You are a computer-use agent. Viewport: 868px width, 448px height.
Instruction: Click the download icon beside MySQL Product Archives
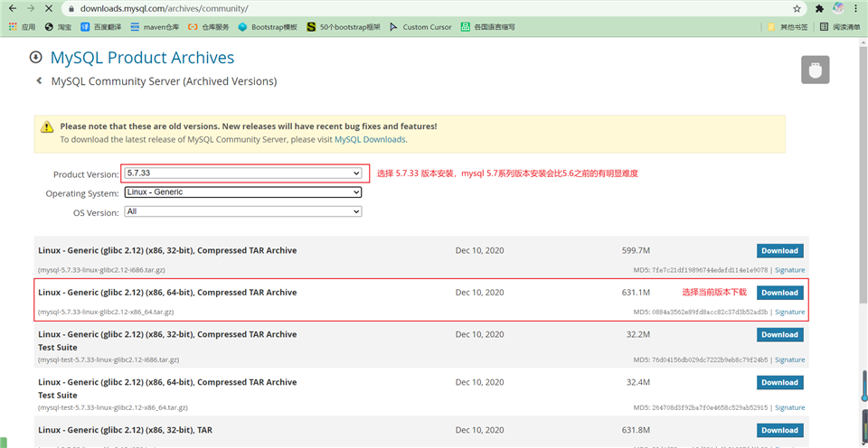35,57
